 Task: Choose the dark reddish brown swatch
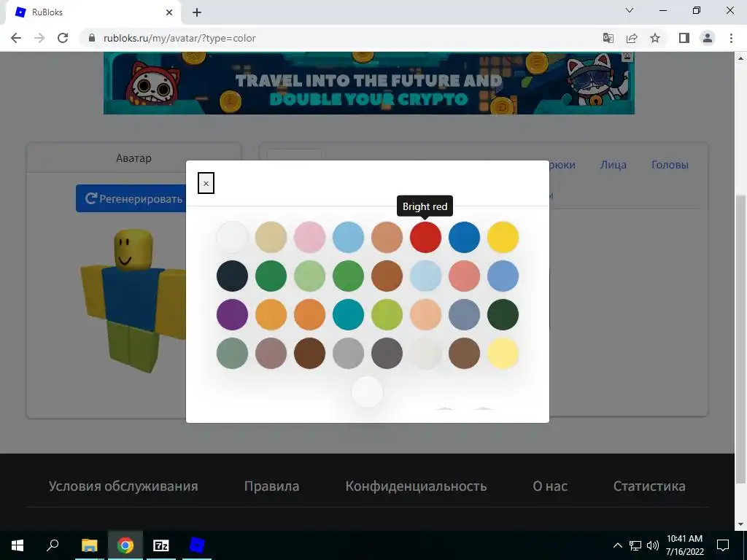coord(309,354)
